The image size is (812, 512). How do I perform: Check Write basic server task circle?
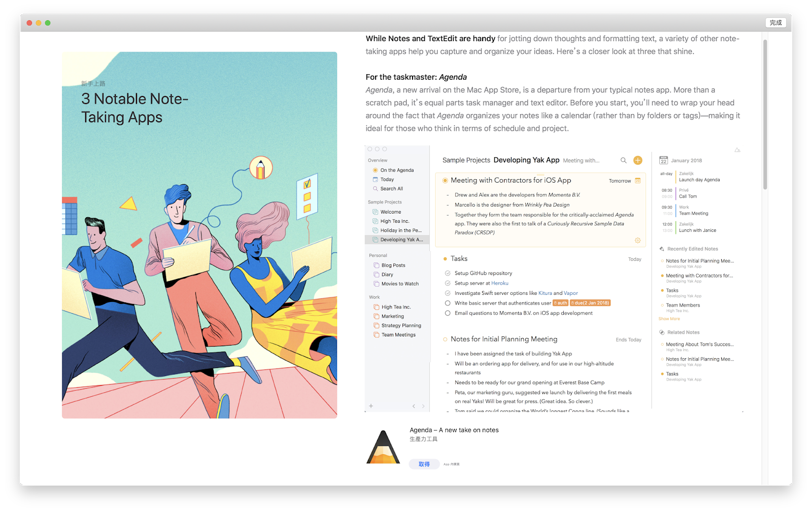coord(448,303)
